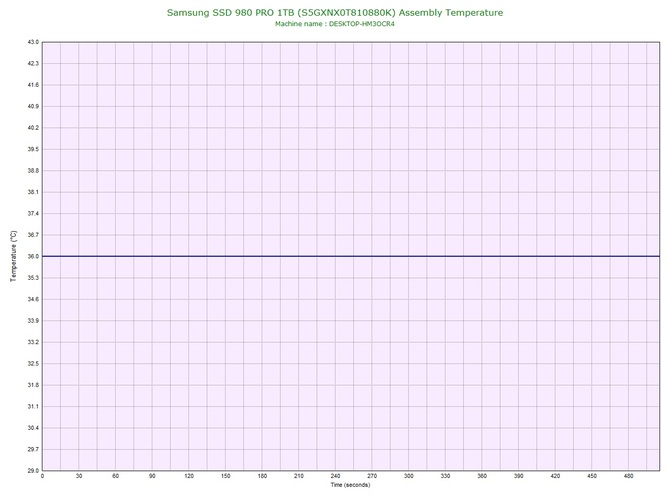Click the 360 tick on time axis
This screenshot has height=502, width=670.
tap(482, 476)
